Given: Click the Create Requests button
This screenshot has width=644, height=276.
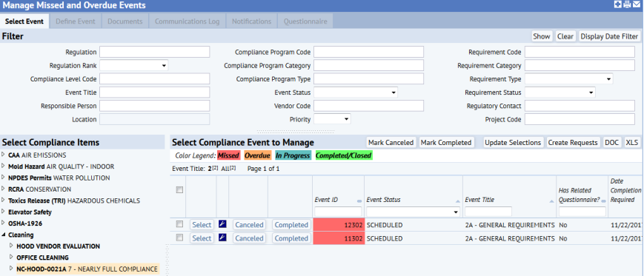Looking at the screenshot, I should click(x=573, y=142).
